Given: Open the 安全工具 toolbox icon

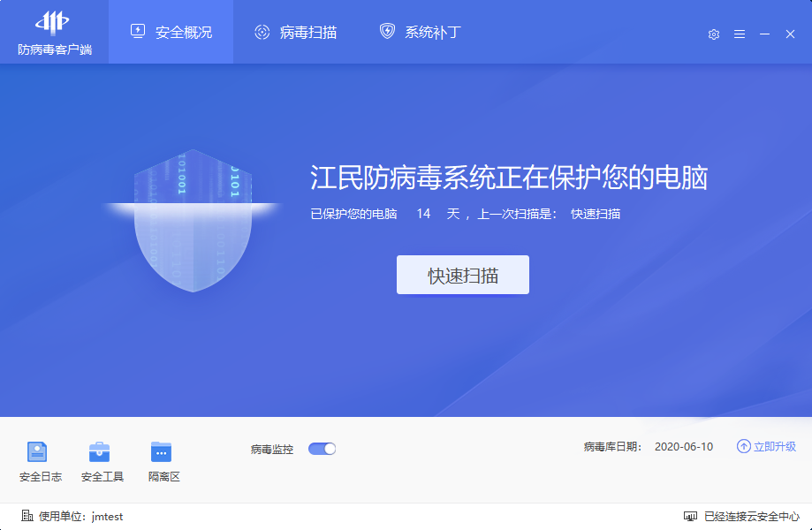Looking at the screenshot, I should (x=100, y=452).
